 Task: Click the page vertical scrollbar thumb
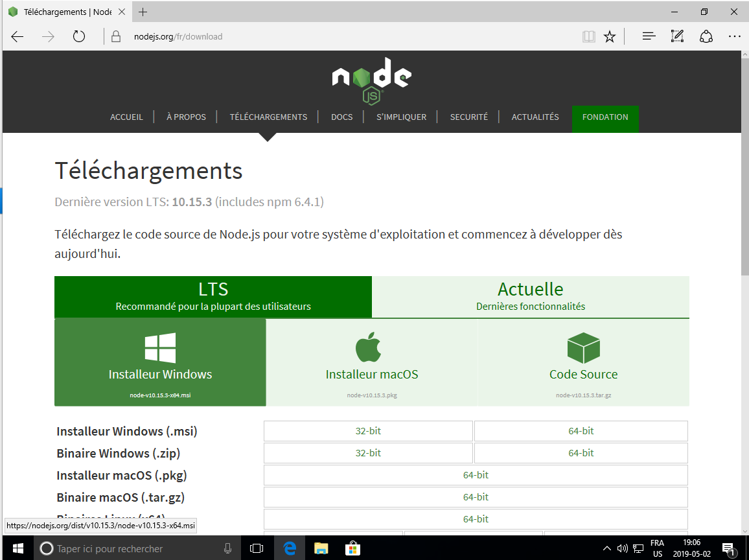click(x=744, y=167)
